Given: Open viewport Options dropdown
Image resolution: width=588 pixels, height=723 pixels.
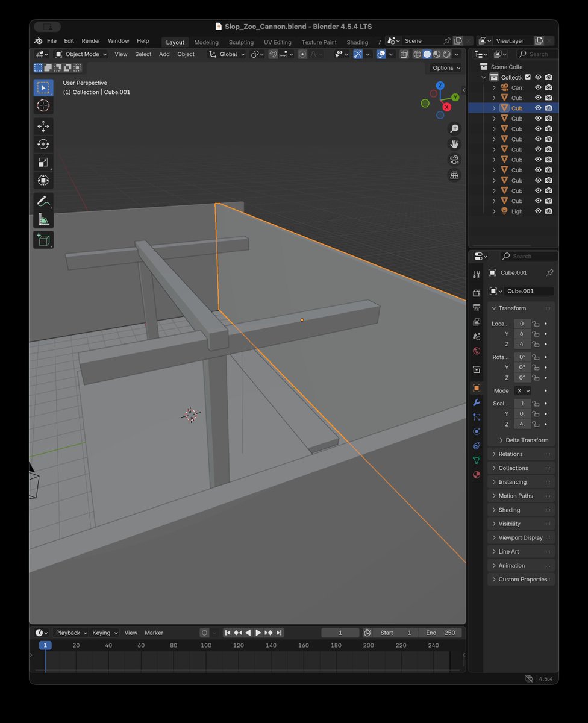Looking at the screenshot, I should [x=446, y=68].
